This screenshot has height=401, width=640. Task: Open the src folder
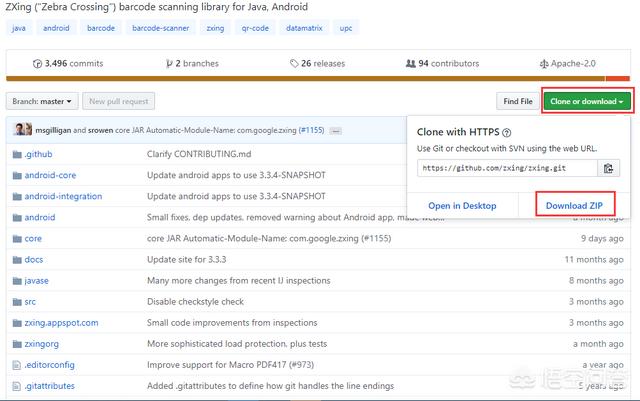pos(30,302)
